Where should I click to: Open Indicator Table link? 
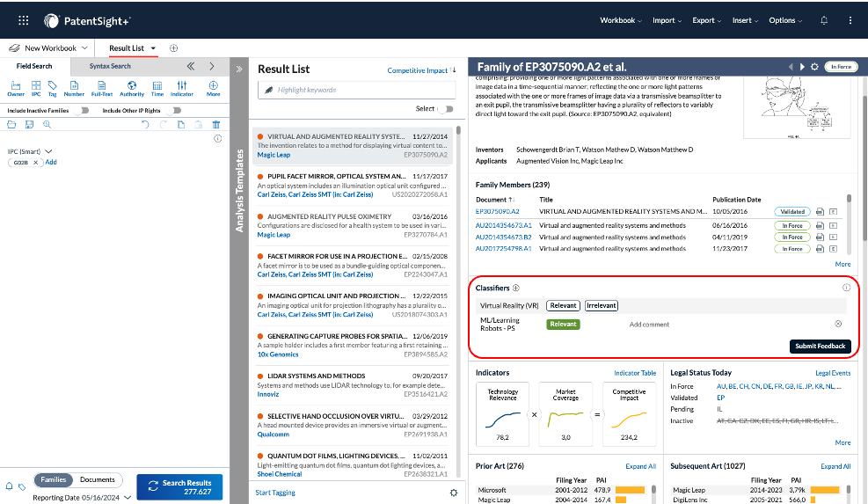click(x=635, y=373)
